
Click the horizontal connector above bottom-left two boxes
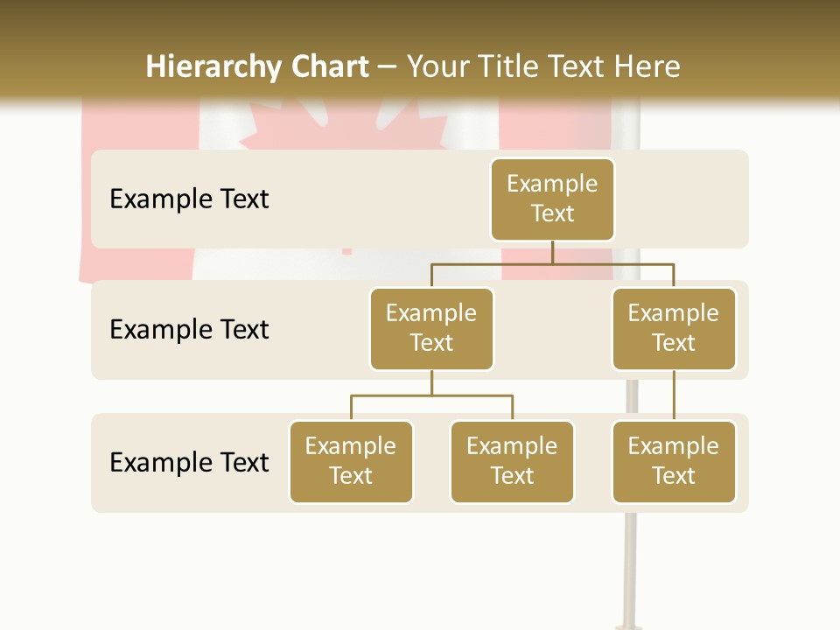point(431,395)
